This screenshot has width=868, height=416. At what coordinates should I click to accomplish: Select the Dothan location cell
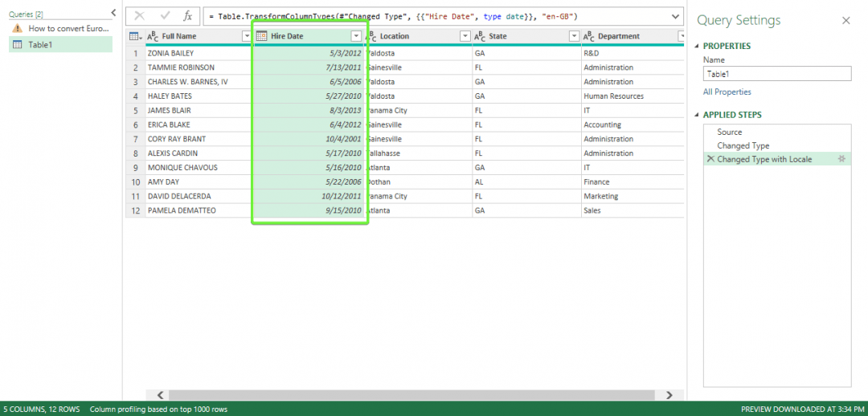[x=418, y=182]
